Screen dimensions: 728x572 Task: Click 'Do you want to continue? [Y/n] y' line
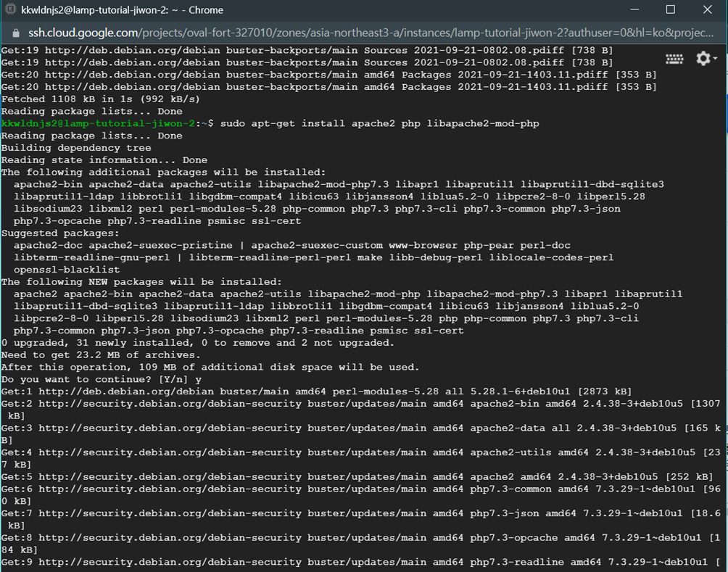click(x=102, y=379)
